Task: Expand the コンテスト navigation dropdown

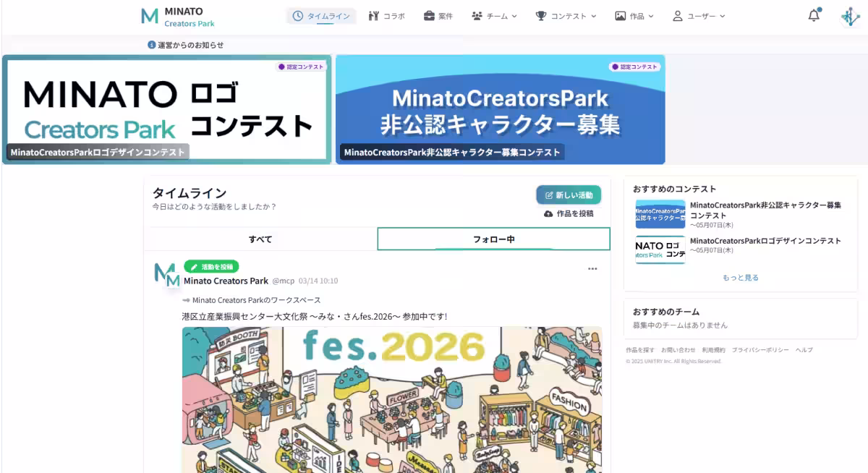Action: click(x=593, y=14)
